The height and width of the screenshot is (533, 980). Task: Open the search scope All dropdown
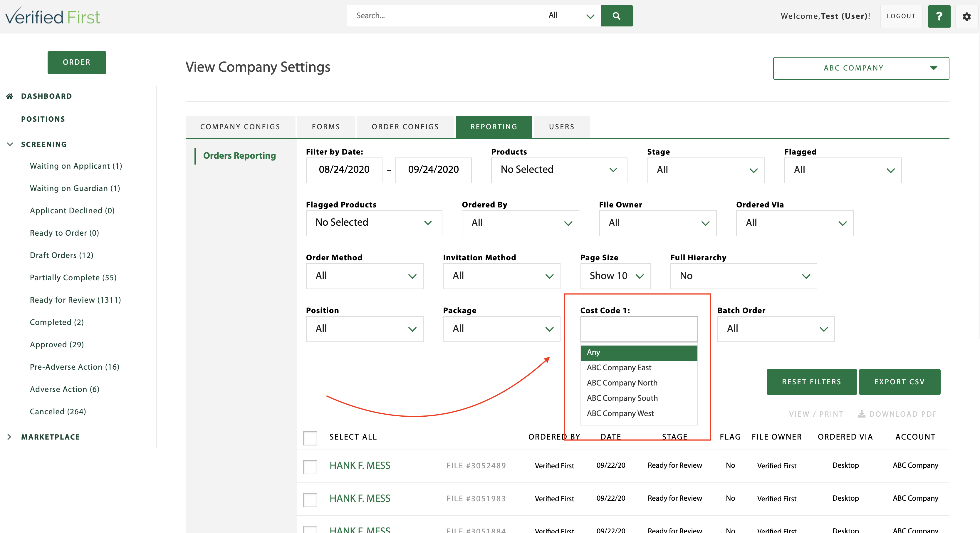tap(571, 16)
